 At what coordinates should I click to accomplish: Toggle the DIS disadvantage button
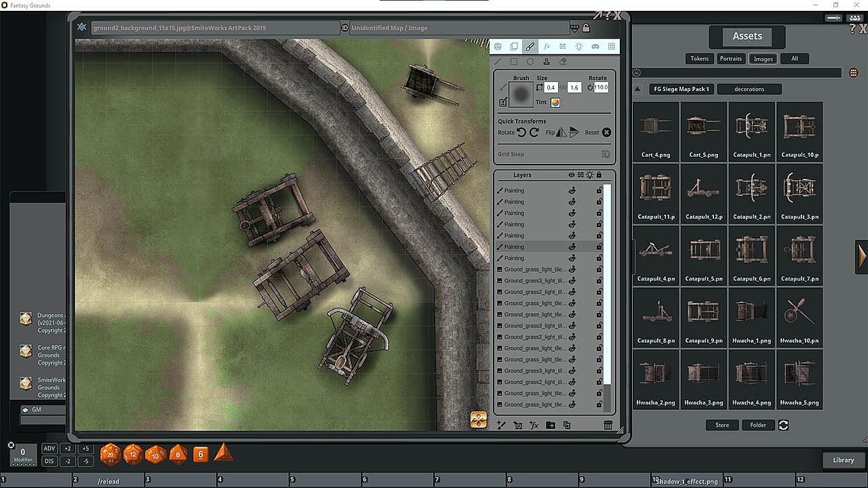click(x=50, y=462)
